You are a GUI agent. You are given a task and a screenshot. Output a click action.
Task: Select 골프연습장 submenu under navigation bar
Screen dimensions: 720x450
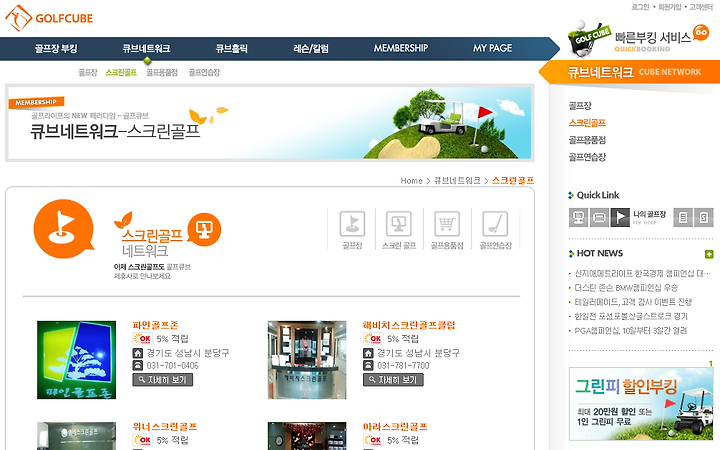(204, 73)
